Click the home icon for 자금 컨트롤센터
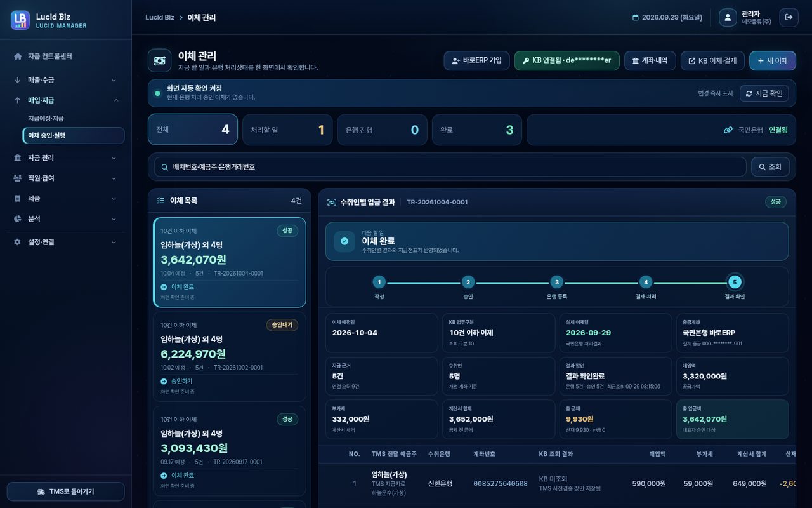This screenshot has width=812, height=508. pyautogui.click(x=18, y=57)
